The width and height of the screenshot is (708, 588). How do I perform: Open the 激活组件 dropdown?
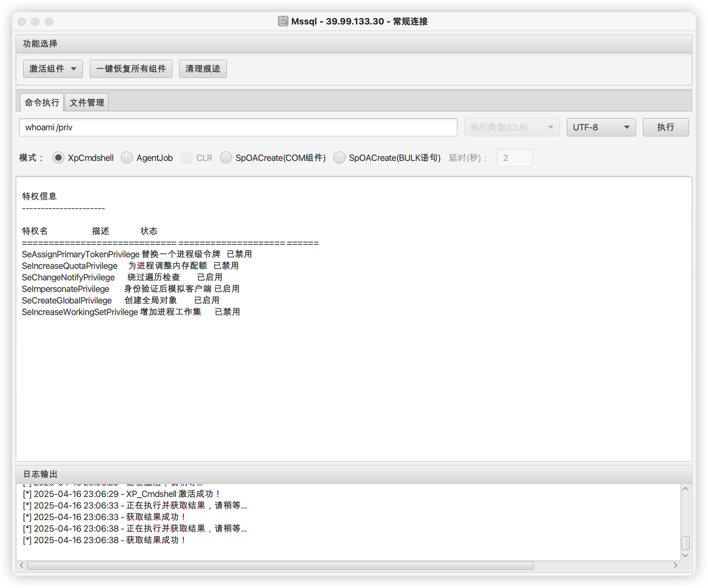coord(53,69)
